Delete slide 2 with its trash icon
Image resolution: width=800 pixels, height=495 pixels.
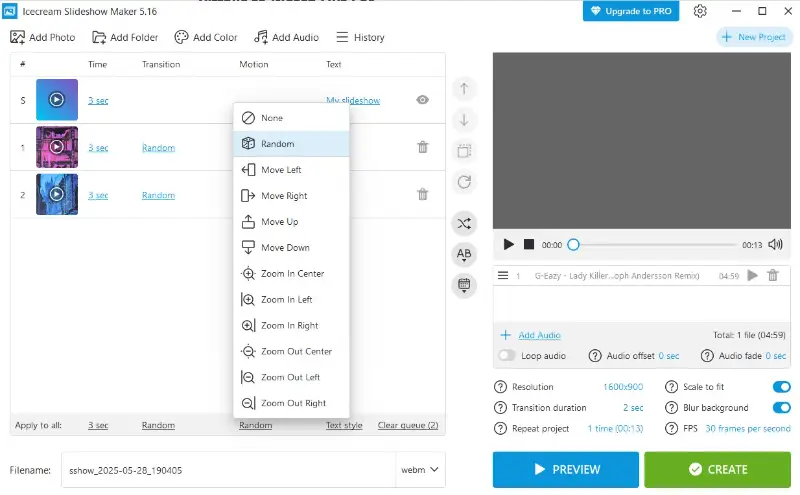pos(422,194)
